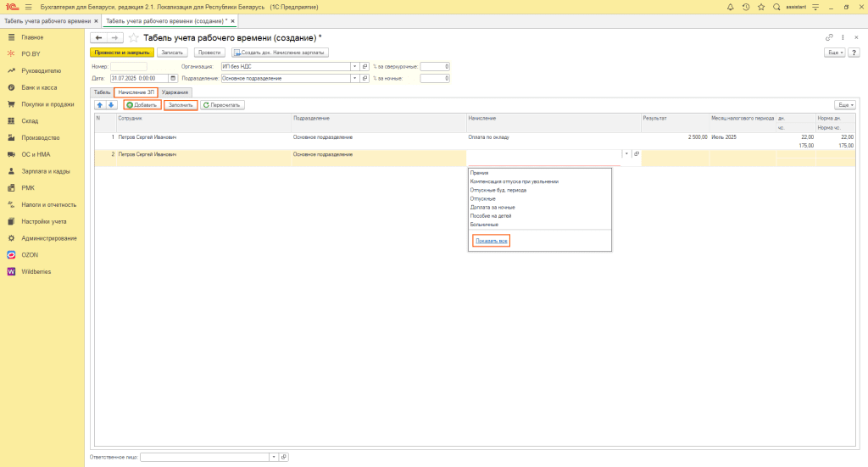Open the three-dot options menu of the form
868x467 pixels.
(843, 37)
